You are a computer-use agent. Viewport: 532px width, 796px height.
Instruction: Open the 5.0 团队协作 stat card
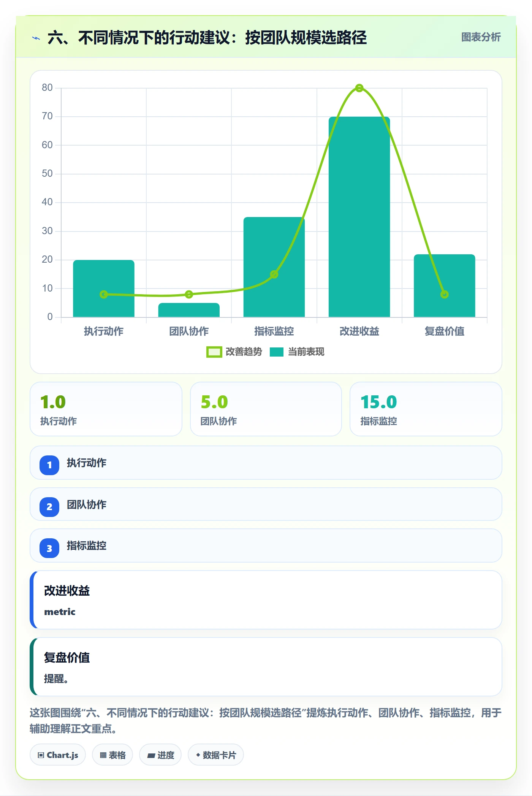tap(266, 409)
